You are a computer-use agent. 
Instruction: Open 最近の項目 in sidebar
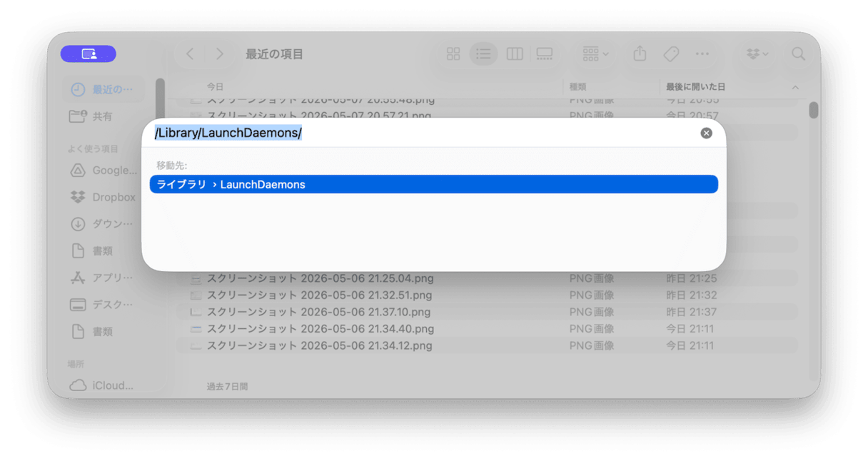[103, 89]
